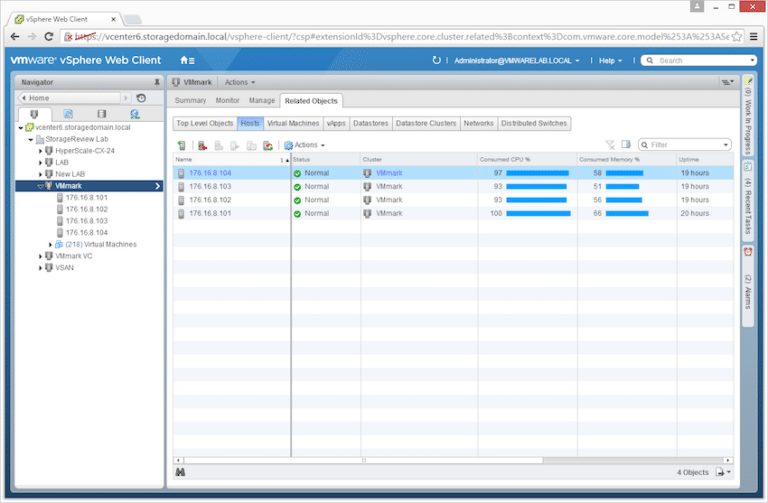
Task: Switch to the Summary tab
Action: [x=190, y=100]
